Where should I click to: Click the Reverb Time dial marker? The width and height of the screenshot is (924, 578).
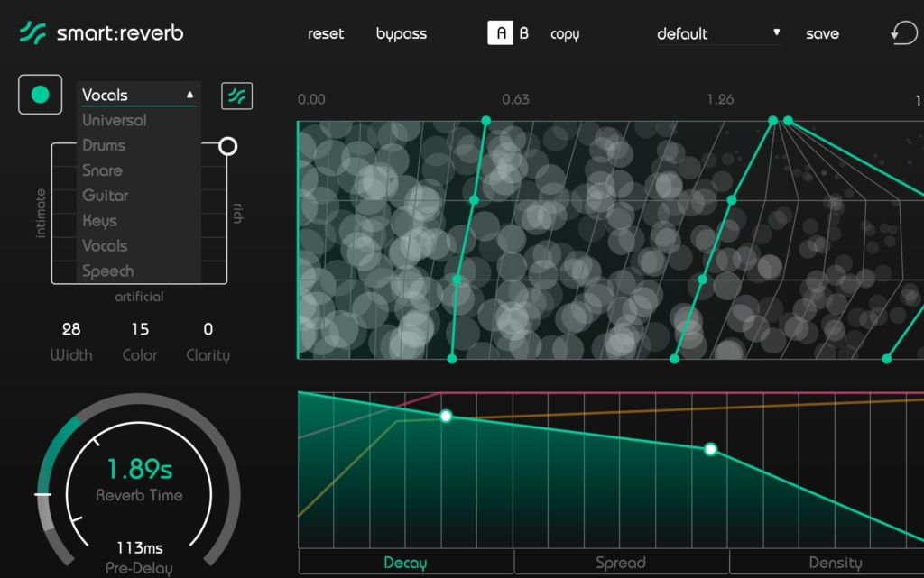pos(42,495)
